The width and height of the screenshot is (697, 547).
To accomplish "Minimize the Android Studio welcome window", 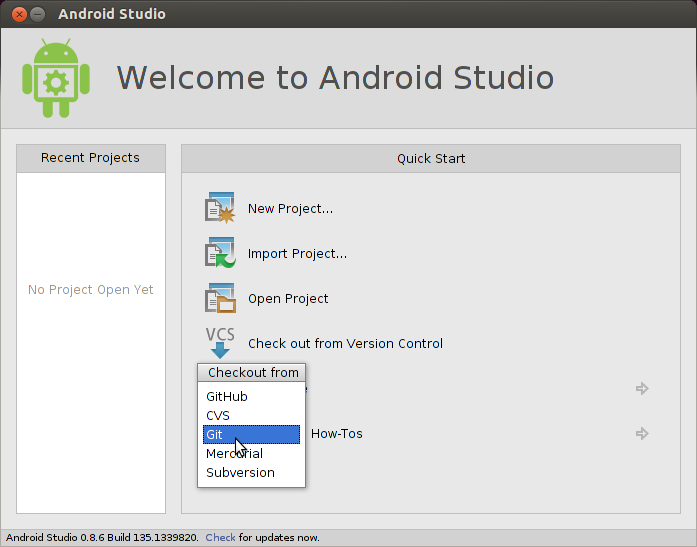I will (37, 14).
